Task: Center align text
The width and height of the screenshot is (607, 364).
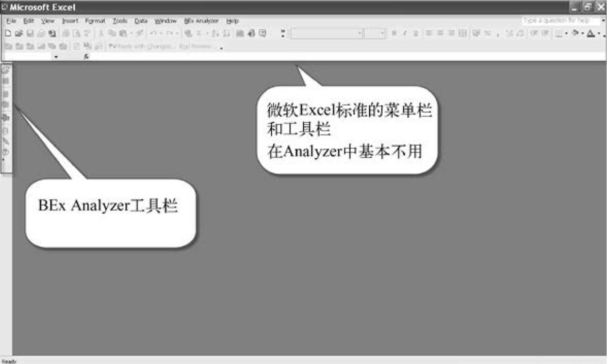Action: pos(440,34)
